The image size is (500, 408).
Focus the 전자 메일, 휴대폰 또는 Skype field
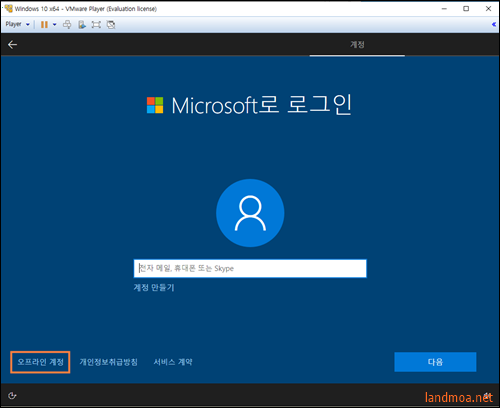(250, 268)
